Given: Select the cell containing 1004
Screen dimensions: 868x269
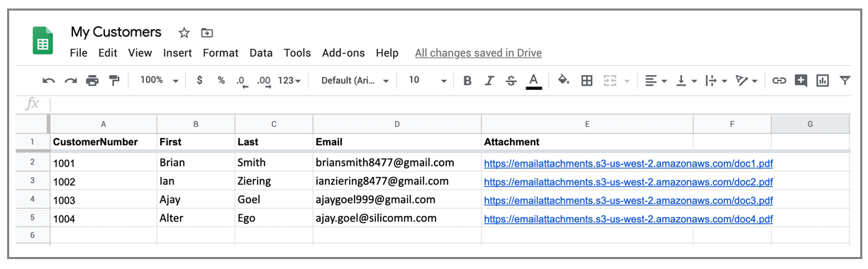Looking at the screenshot, I should point(104,218).
